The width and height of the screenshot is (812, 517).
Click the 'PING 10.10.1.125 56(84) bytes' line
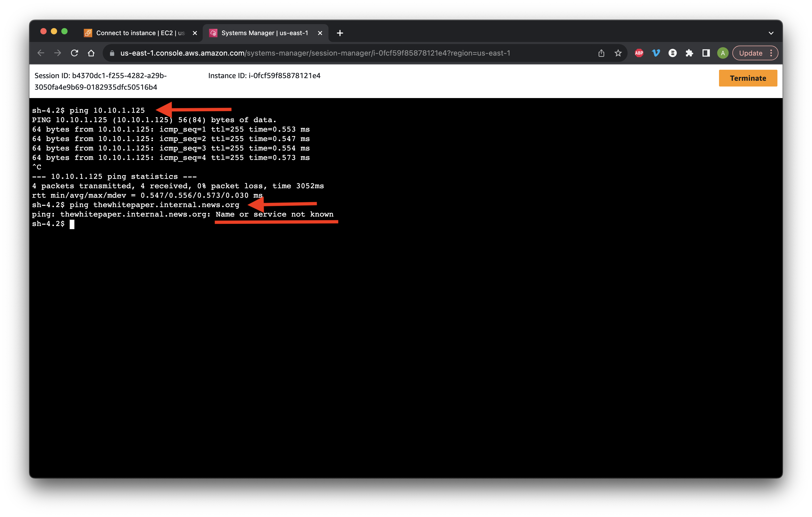click(154, 120)
